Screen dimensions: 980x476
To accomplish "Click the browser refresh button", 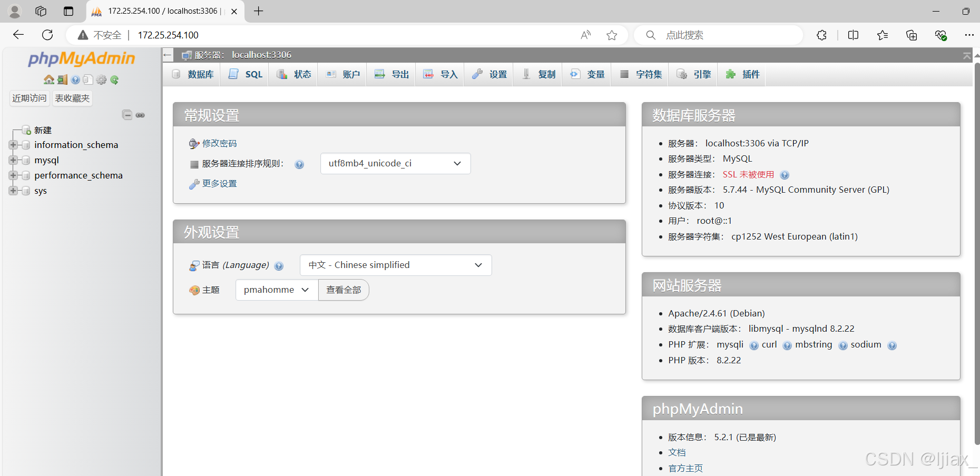I will pos(47,35).
